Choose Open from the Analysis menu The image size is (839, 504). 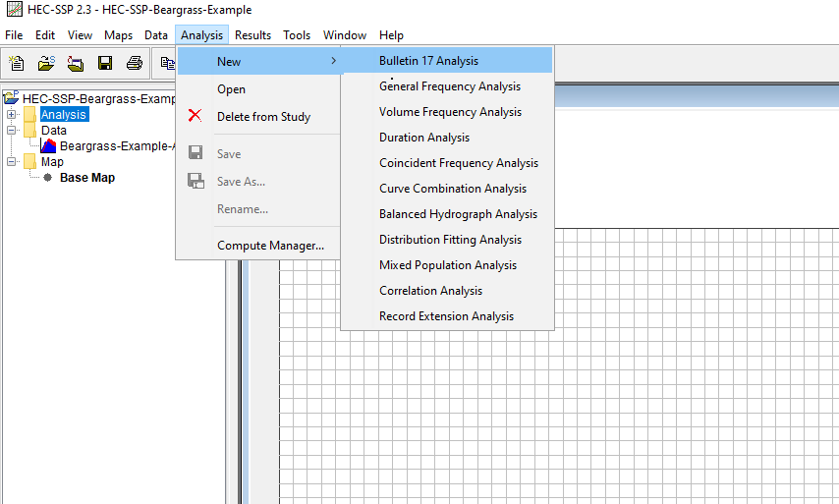coord(259,88)
